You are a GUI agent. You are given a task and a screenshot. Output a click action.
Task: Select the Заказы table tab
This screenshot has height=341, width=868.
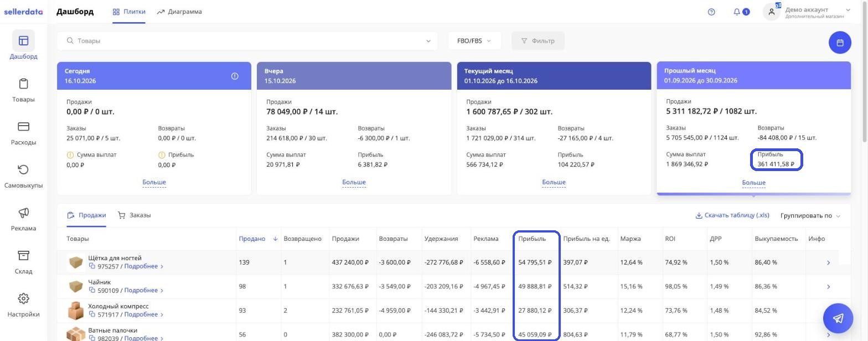(x=134, y=215)
